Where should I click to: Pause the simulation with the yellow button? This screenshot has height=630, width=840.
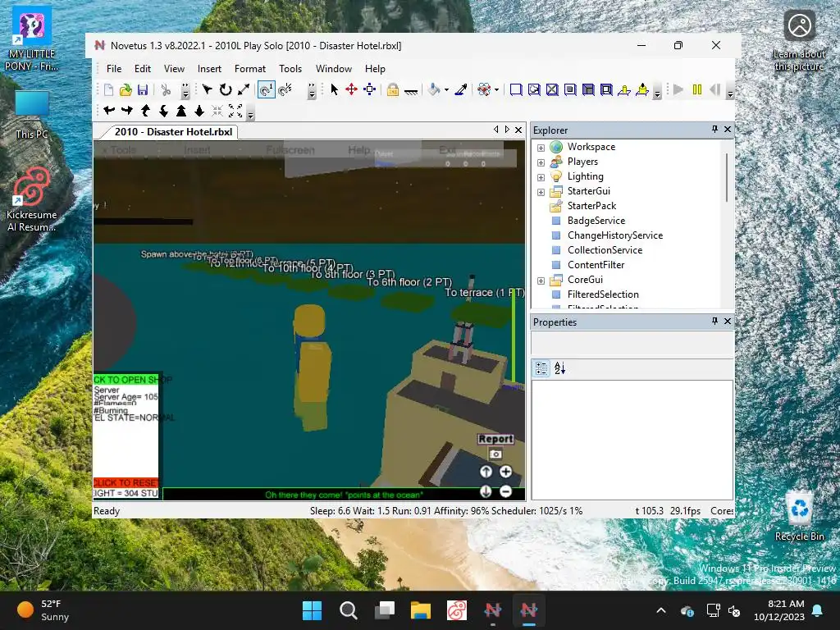click(697, 90)
